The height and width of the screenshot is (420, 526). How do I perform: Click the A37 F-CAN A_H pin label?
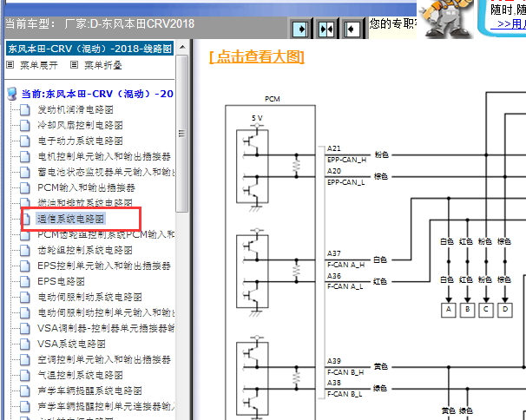coord(346,259)
